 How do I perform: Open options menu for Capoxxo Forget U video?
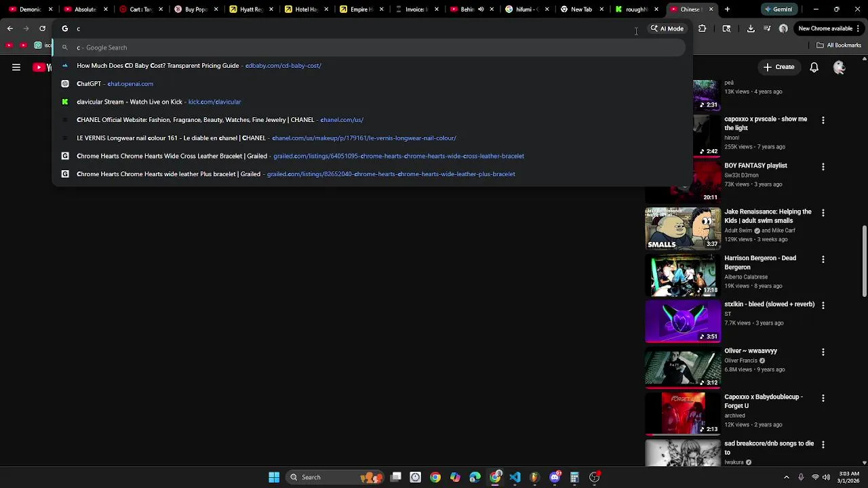823,399
